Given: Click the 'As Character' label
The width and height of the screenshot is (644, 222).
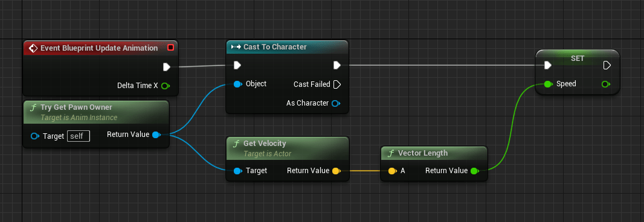Looking at the screenshot, I should (x=308, y=103).
